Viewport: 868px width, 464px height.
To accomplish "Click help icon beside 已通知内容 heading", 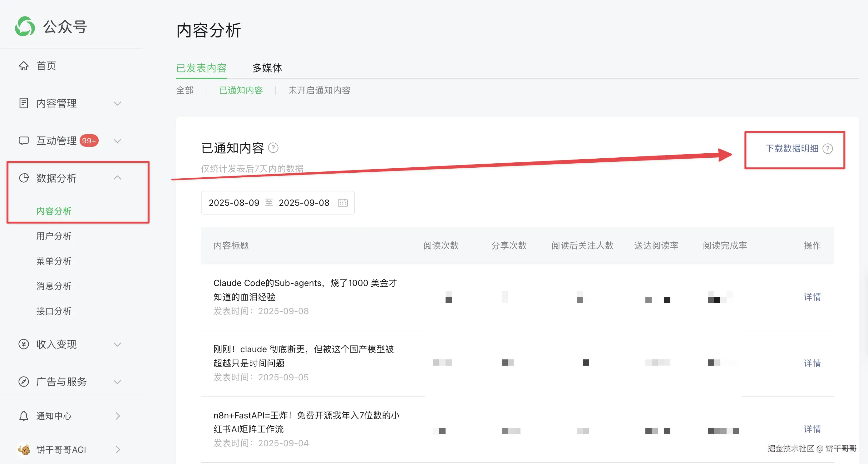I will [x=273, y=148].
